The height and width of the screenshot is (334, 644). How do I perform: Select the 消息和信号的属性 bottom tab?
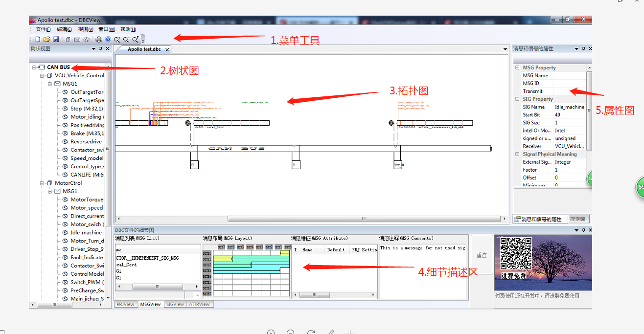pos(540,219)
